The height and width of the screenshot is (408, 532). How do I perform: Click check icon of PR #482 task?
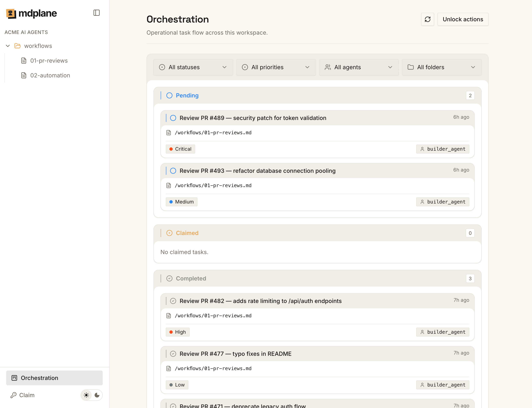pos(173,301)
